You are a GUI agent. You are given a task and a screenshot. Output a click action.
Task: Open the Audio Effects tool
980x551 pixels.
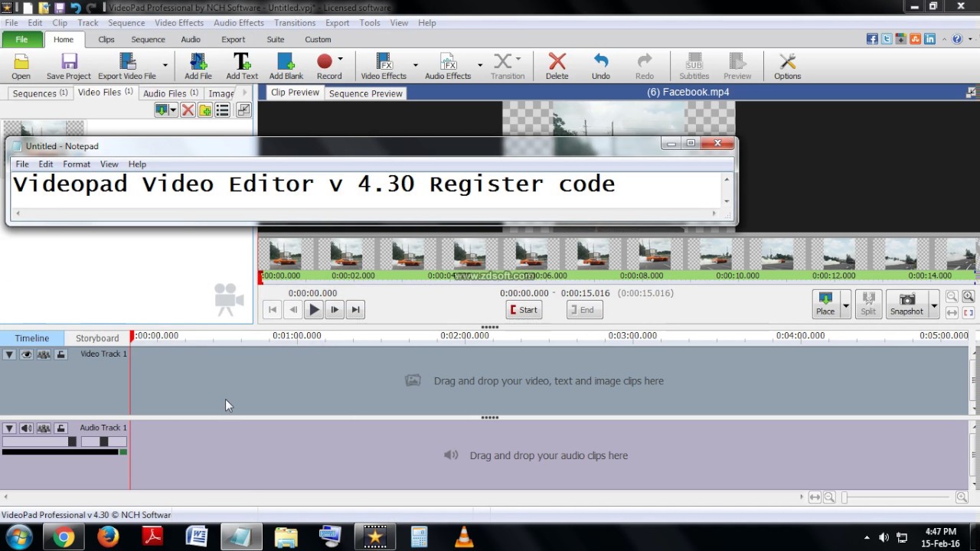[448, 67]
